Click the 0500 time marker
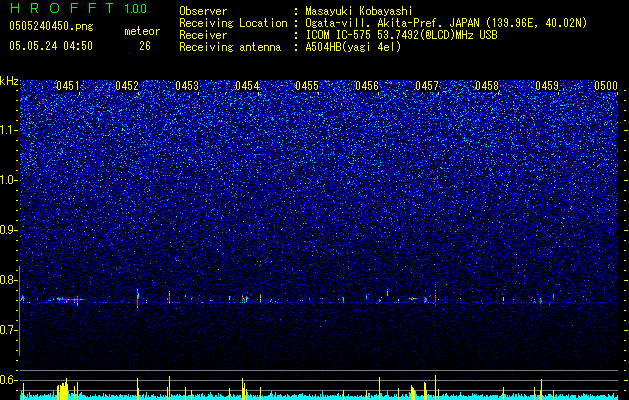Screen dimensions: 629x400 point(606,86)
